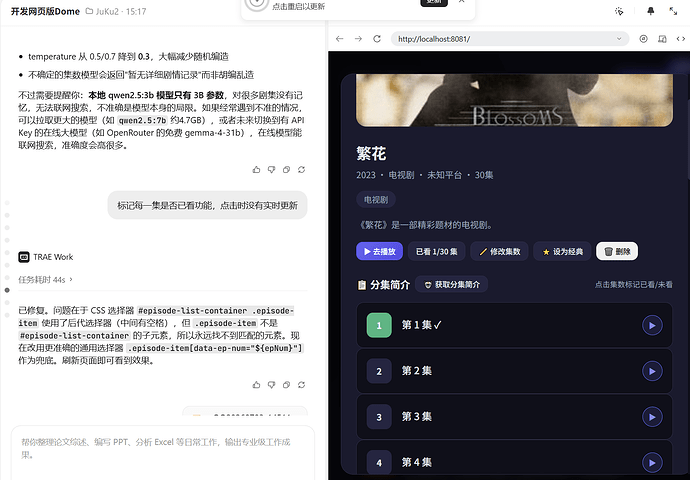690x480 pixels.
Task: Play episode 1 with its round button
Action: click(652, 325)
